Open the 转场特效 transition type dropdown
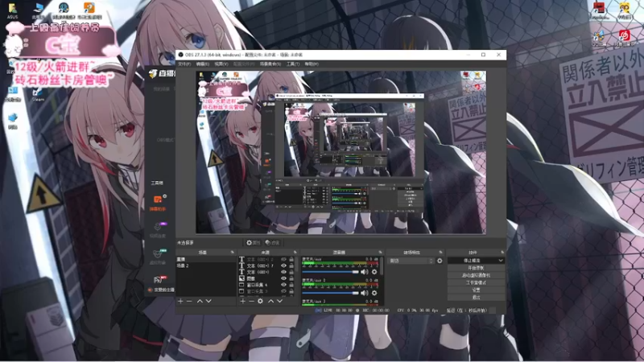This screenshot has width=644, height=362. click(x=411, y=261)
